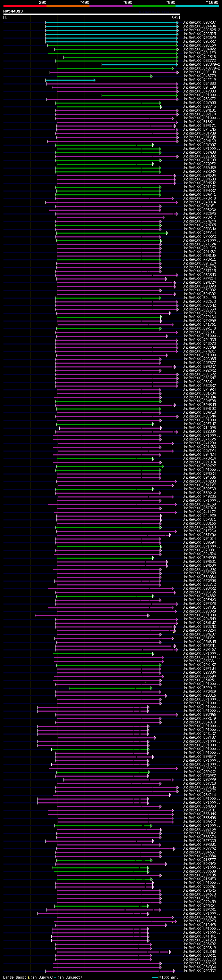The height and width of the screenshot is (980, 222).
Task: Click the orange ~40% identity legend segment
Action: [x=68, y=6]
